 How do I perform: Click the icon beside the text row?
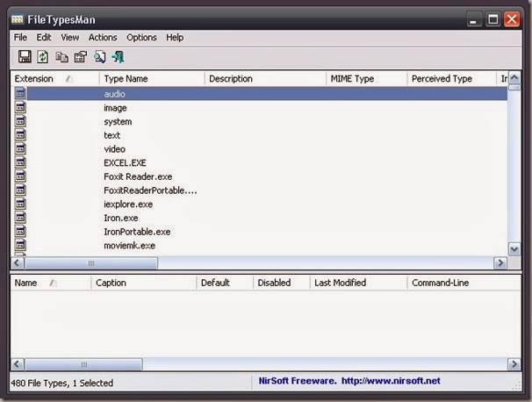coord(20,134)
